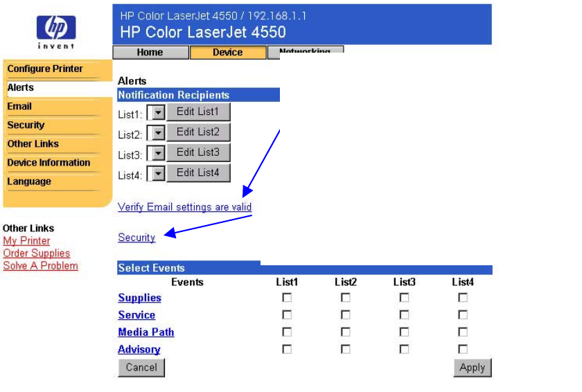Open the Media Path events link
The width and height of the screenshot is (582, 392).
click(146, 332)
